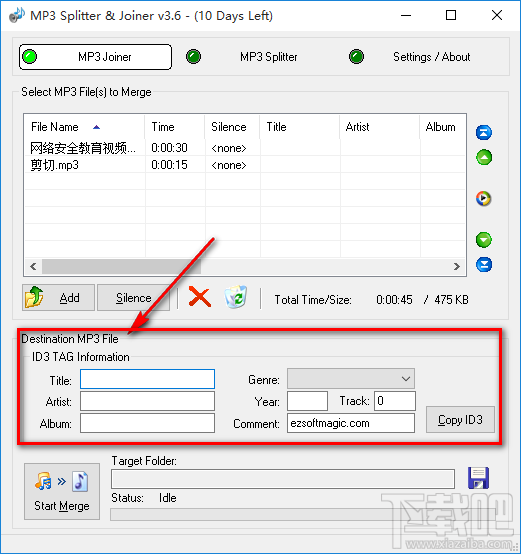The image size is (521, 554).
Task: Move selected file to bottom of list
Action: tap(484, 265)
